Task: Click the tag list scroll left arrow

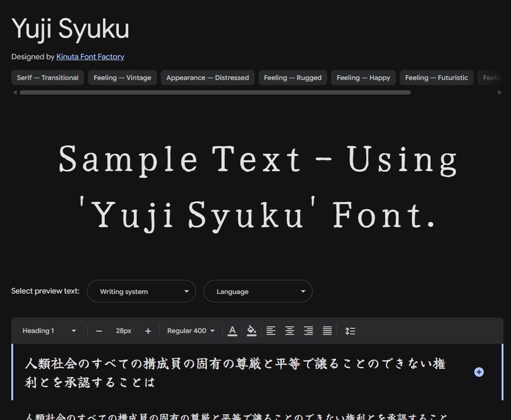Action: point(15,92)
